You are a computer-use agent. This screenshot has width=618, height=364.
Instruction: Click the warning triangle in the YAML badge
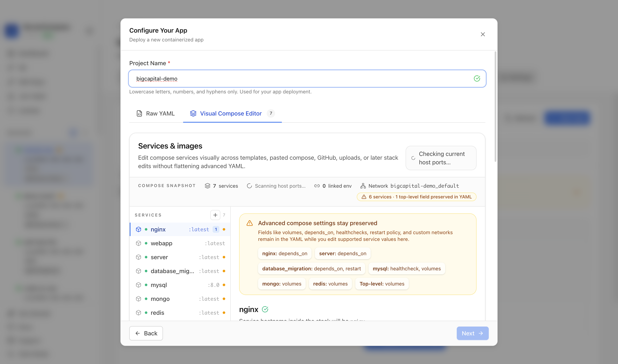364,197
